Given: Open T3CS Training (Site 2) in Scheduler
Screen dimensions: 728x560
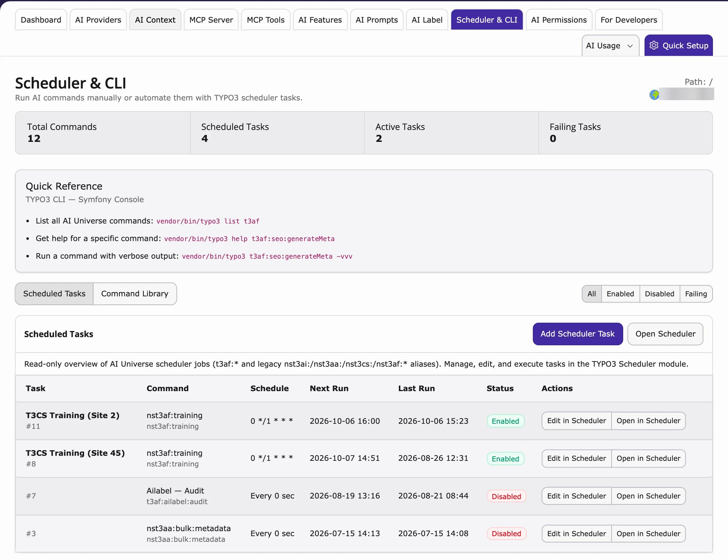Looking at the screenshot, I should click(648, 421).
